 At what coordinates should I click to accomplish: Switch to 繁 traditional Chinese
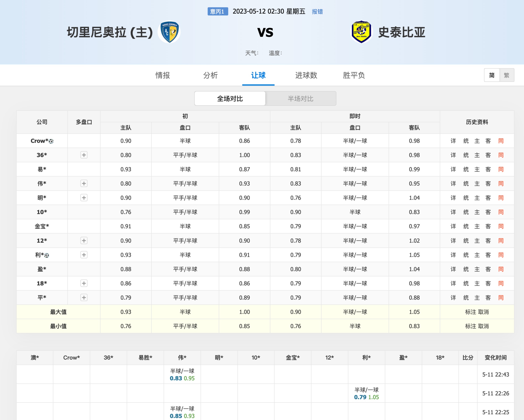click(x=507, y=75)
